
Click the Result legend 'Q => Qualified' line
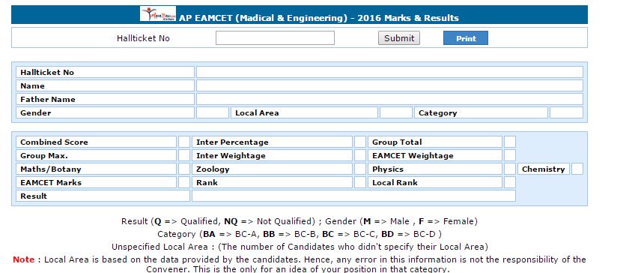(300, 221)
